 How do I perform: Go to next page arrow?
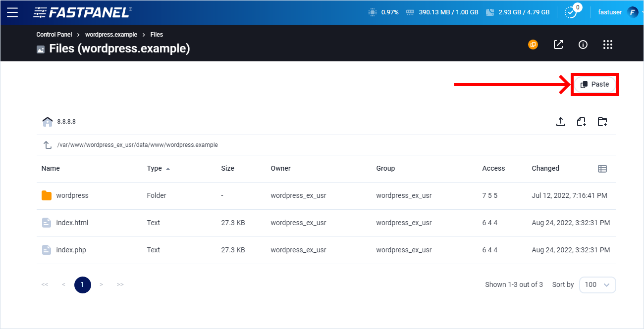tap(101, 284)
